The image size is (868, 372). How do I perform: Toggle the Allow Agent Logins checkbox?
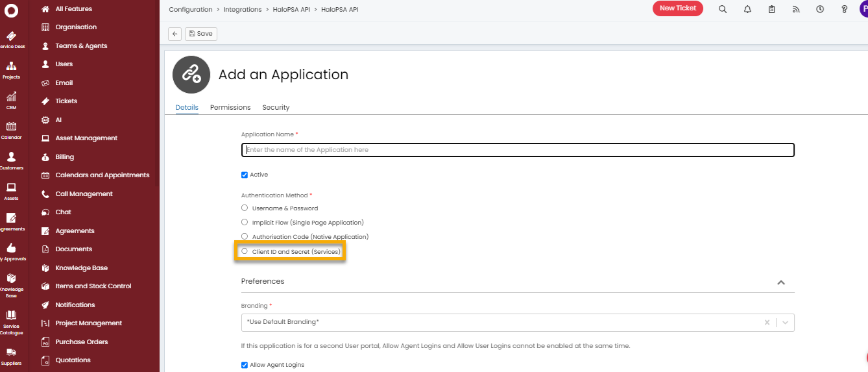(x=245, y=365)
